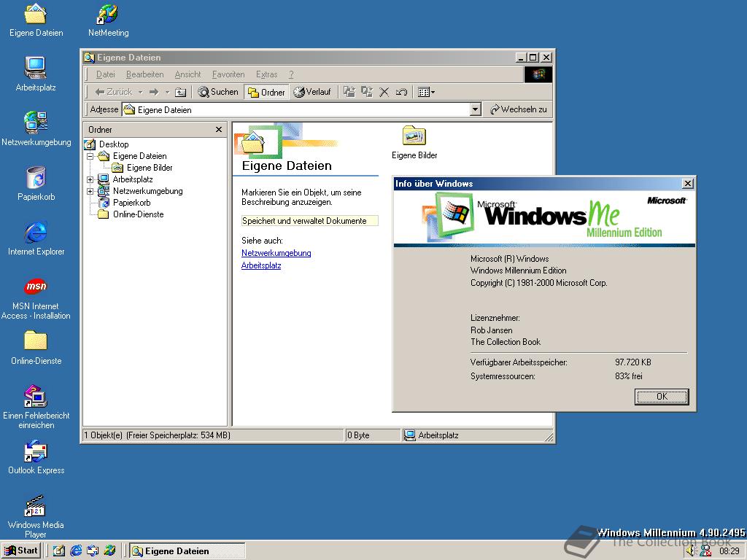The height and width of the screenshot is (560, 747).
Task: Click the Start button
Action: [21, 551]
